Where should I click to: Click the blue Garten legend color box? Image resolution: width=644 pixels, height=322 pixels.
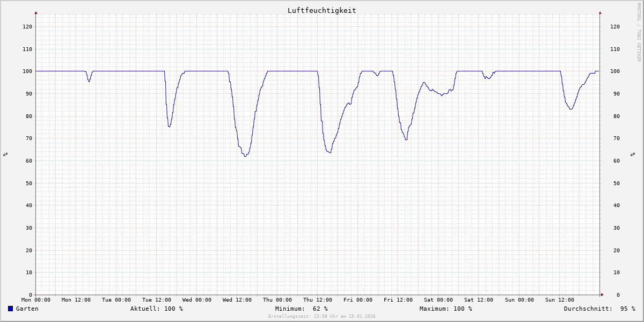10,309
